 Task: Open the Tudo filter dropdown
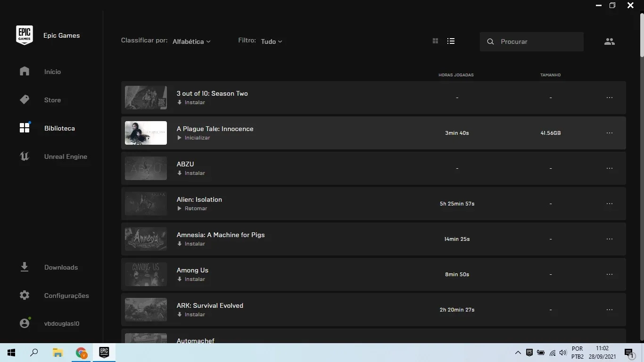point(272,41)
